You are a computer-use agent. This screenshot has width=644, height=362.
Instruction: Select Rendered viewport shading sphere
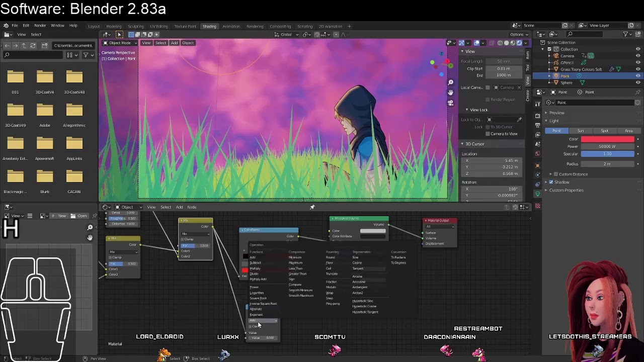[519, 43]
